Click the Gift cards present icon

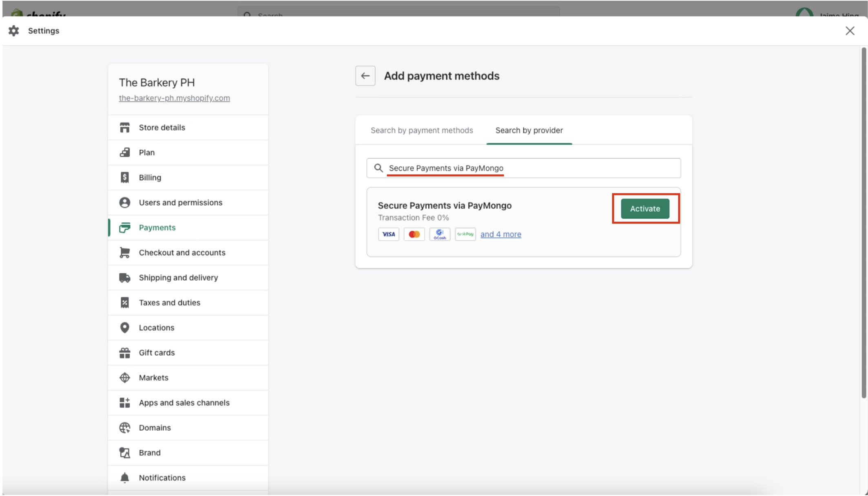click(x=124, y=353)
